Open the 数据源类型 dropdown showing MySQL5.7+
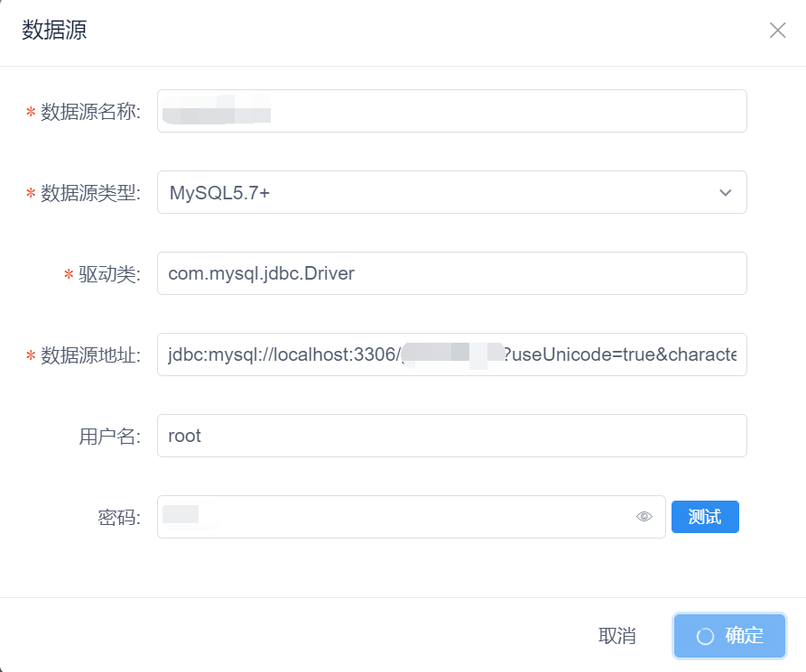806x672 pixels. (x=452, y=192)
